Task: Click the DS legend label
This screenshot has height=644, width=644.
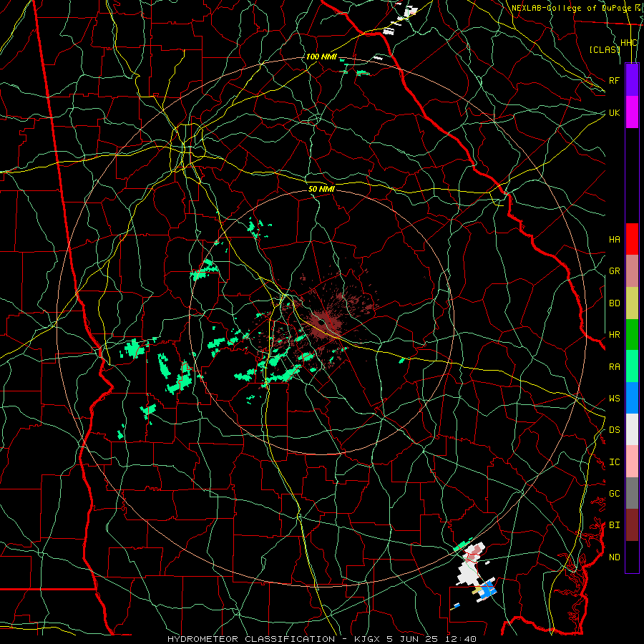Action: 614,430
